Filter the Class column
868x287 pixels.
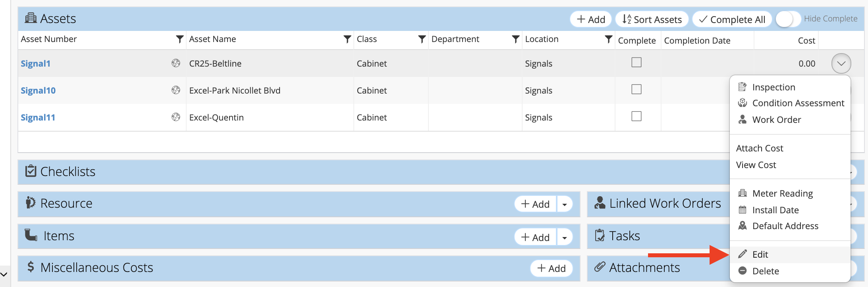coord(422,39)
